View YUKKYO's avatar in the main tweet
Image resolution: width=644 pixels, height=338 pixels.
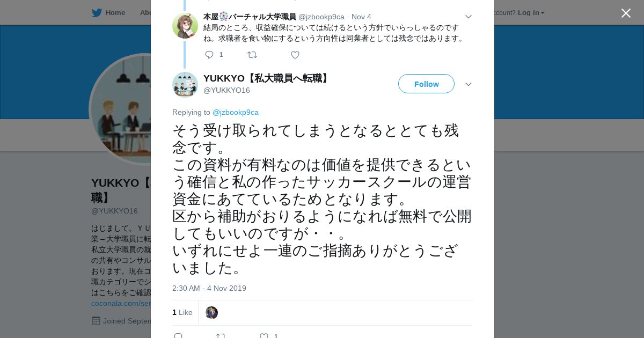(x=185, y=84)
